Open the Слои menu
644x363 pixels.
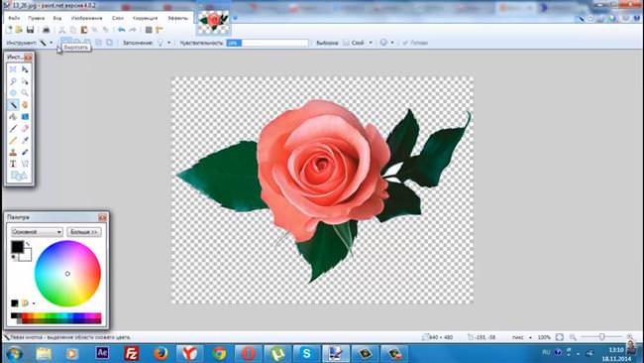click(x=118, y=18)
